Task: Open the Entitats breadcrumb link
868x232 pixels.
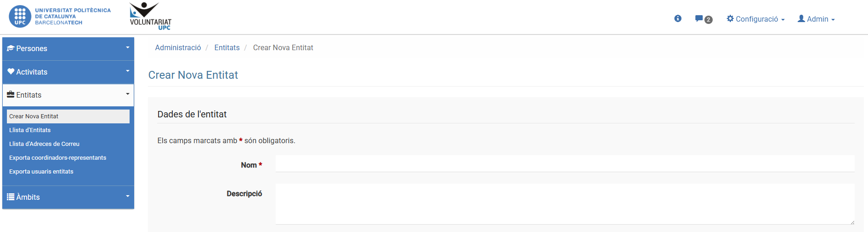Action: click(227, 48)
